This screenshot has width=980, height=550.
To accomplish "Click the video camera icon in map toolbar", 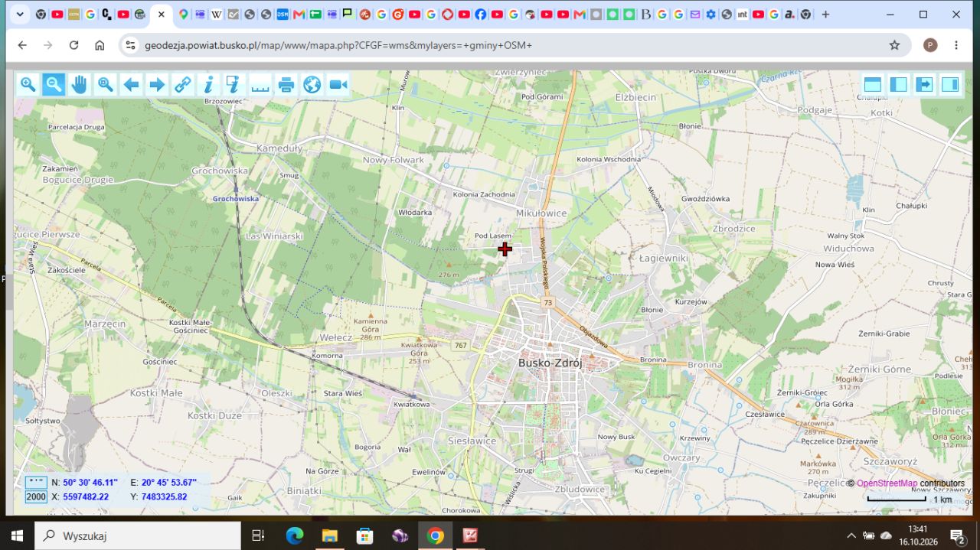I will 338,84.
